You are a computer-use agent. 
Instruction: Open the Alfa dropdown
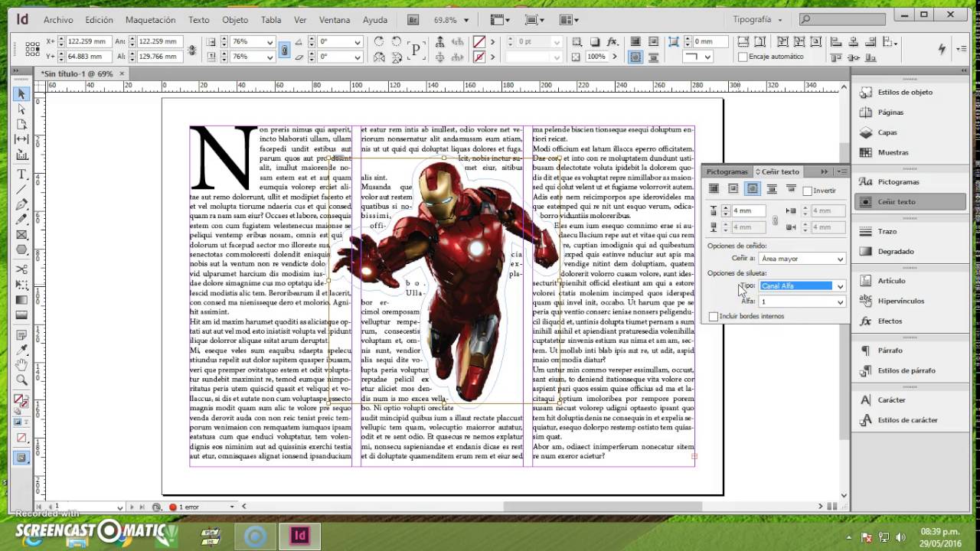click(x=802, y=302)
